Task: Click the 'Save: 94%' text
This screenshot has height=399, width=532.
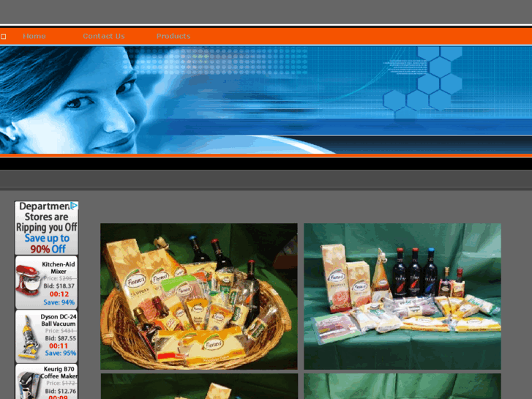Action: pos(59,302)
